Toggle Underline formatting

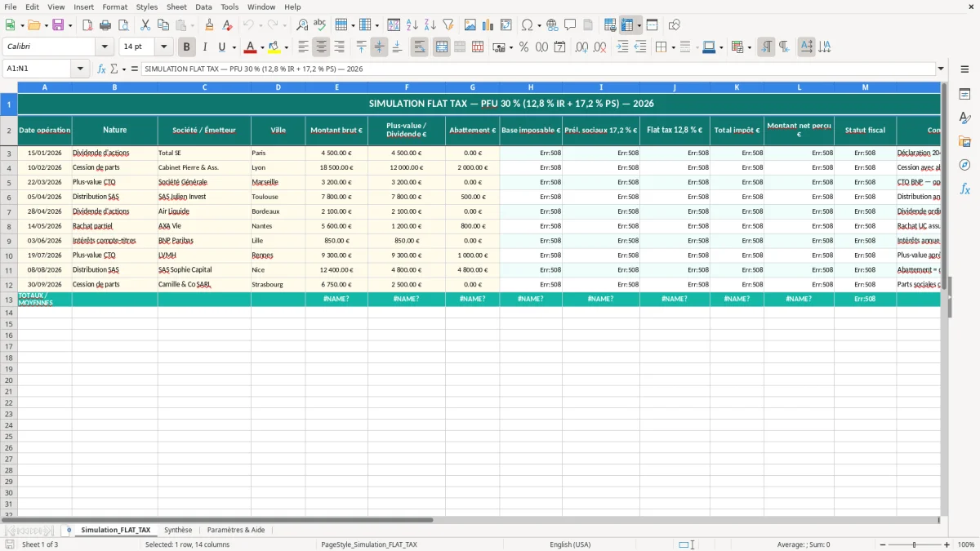pyautogui.click(x=221, y=47)
